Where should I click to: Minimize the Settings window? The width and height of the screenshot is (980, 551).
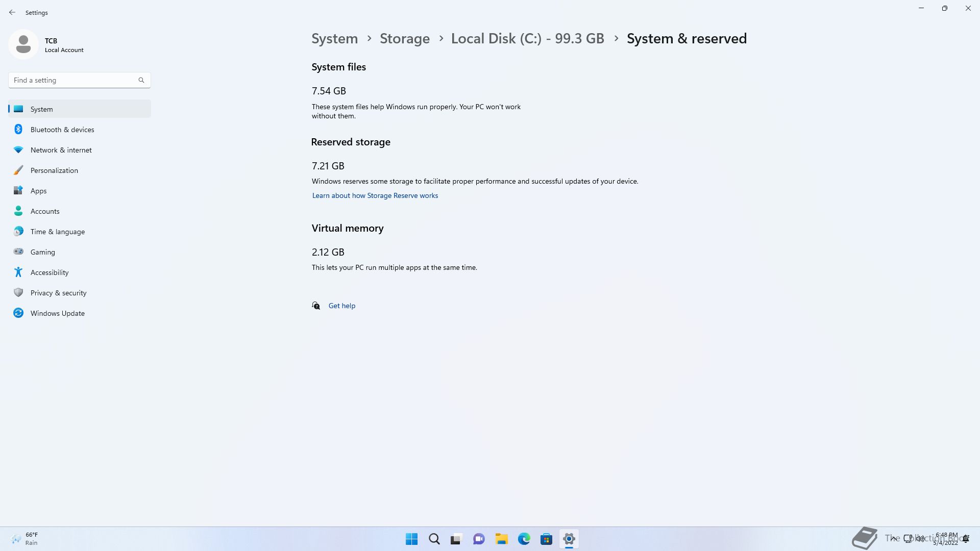pos(921,8)
